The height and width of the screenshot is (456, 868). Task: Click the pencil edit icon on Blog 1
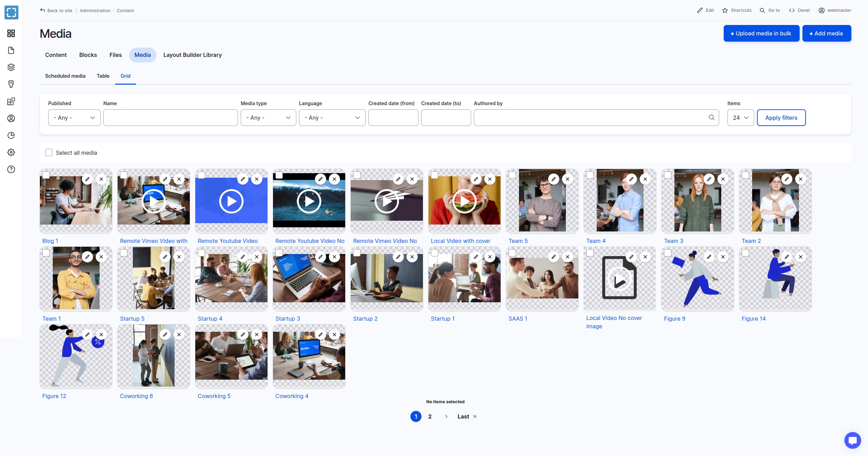pos(87,179)
